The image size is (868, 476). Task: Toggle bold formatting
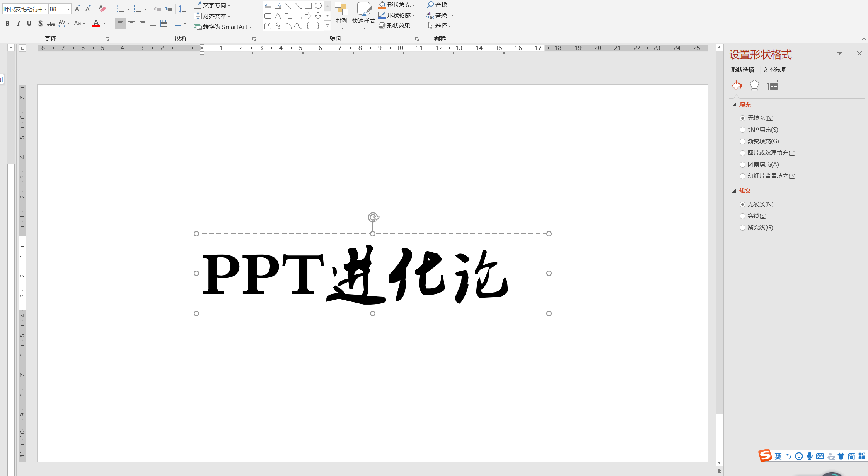point(7,23)
